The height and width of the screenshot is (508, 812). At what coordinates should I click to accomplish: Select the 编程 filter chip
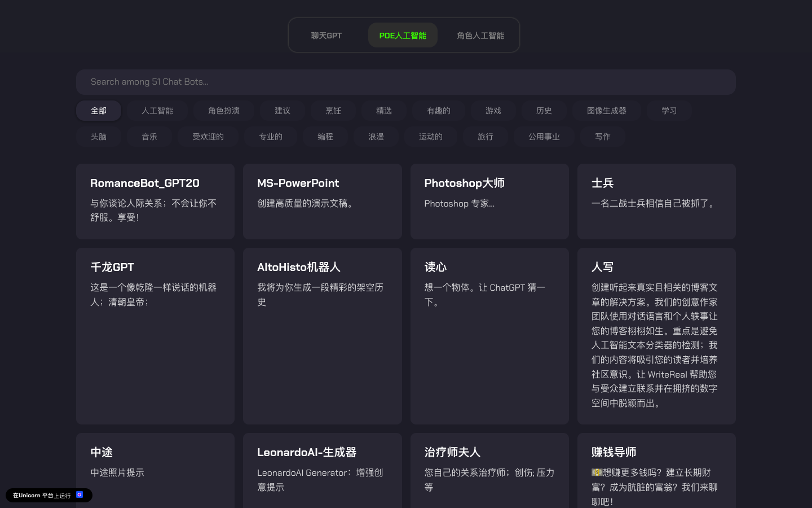pyautogui.click(x=325, y=137)
